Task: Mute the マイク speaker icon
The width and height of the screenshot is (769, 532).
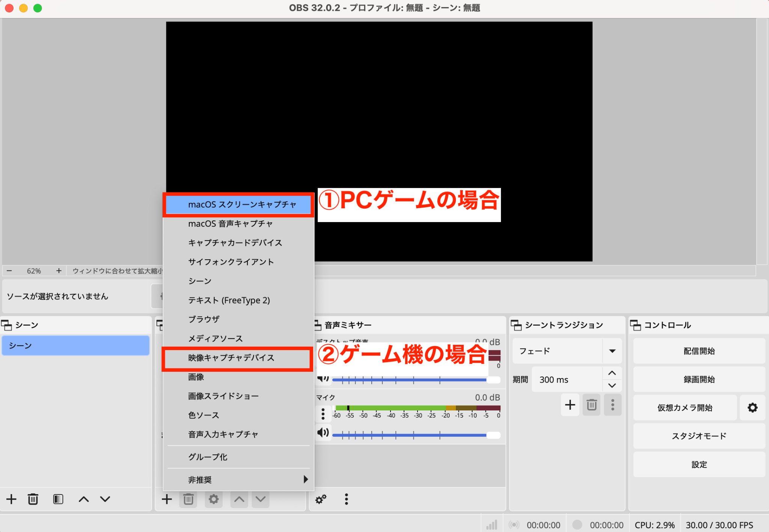Action: (x=323, y=433)
